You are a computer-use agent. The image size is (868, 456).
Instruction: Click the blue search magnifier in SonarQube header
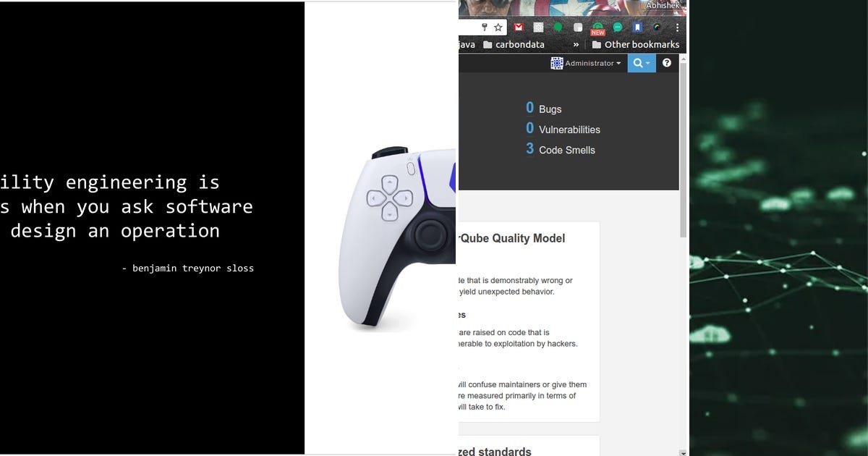click(x=636, y=63)
